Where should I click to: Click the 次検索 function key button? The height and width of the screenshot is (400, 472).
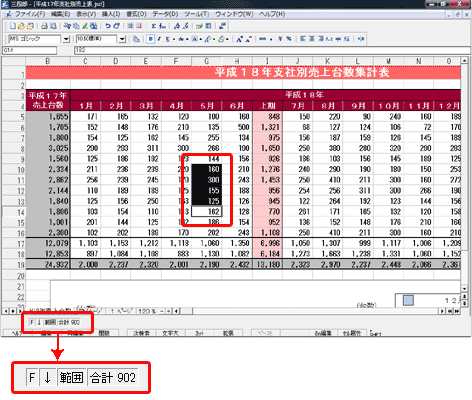tap(142, 333)
